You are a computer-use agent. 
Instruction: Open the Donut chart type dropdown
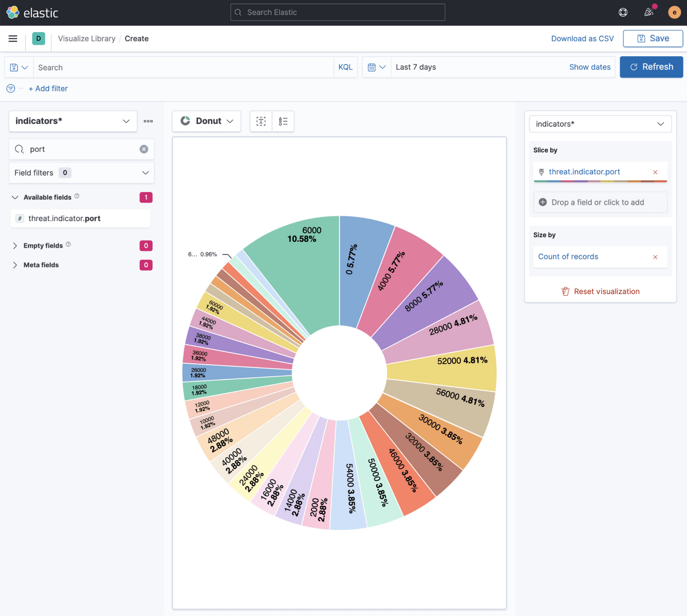pos(207,121)
